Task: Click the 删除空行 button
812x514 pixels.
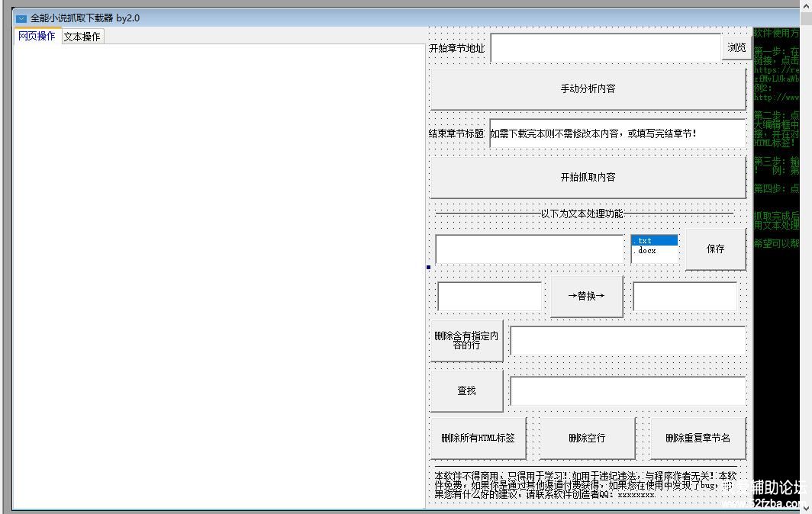Action: (x=587, y=439)
